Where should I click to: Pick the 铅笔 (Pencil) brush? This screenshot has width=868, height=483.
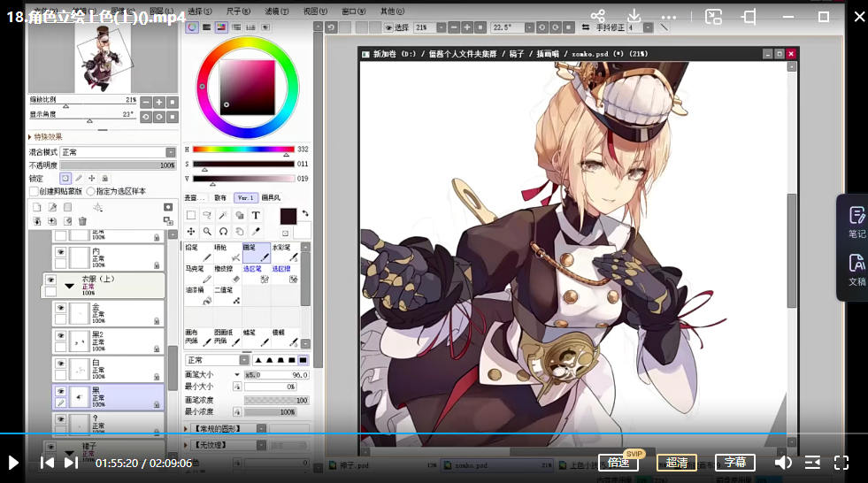click(198, 252)
